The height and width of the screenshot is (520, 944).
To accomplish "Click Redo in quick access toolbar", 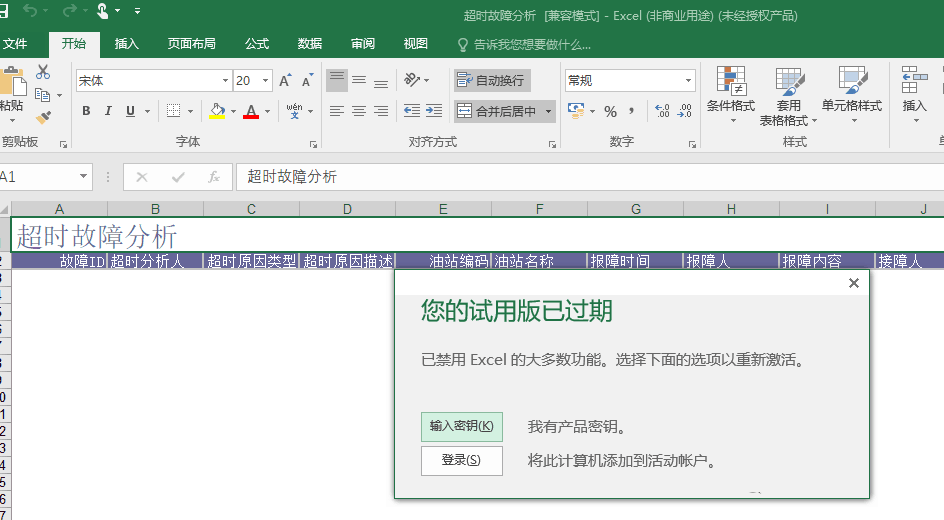I will pos(69,10).
